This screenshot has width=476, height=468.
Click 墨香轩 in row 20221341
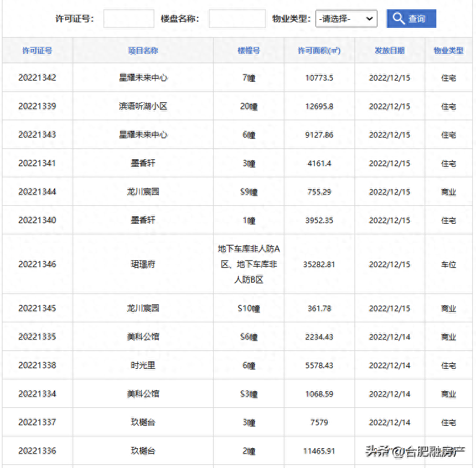coord(143,163)
